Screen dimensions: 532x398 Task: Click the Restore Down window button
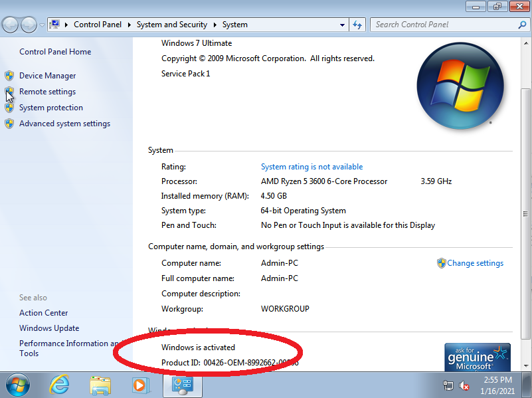497,7
